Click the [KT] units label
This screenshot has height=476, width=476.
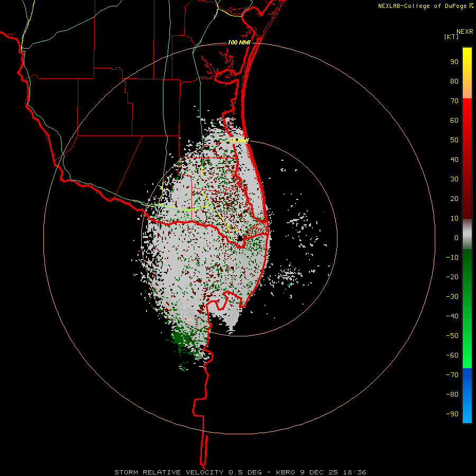pyautogui.click(x=452, y=36)
